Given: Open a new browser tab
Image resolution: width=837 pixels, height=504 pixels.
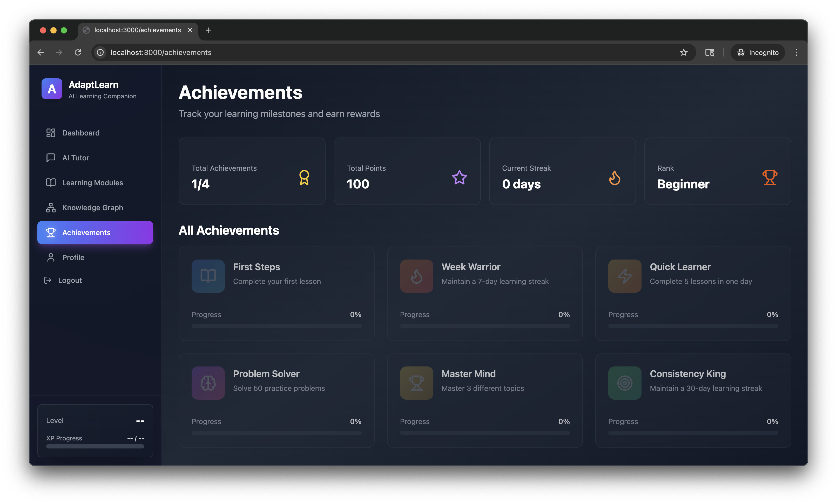Looking at the screenshot, I should point(208,30).
